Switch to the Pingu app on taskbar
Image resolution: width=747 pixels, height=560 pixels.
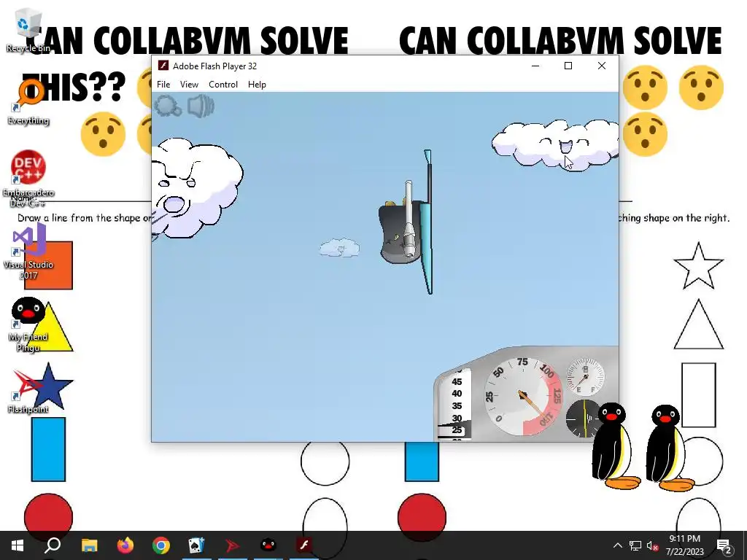point(268,545)
